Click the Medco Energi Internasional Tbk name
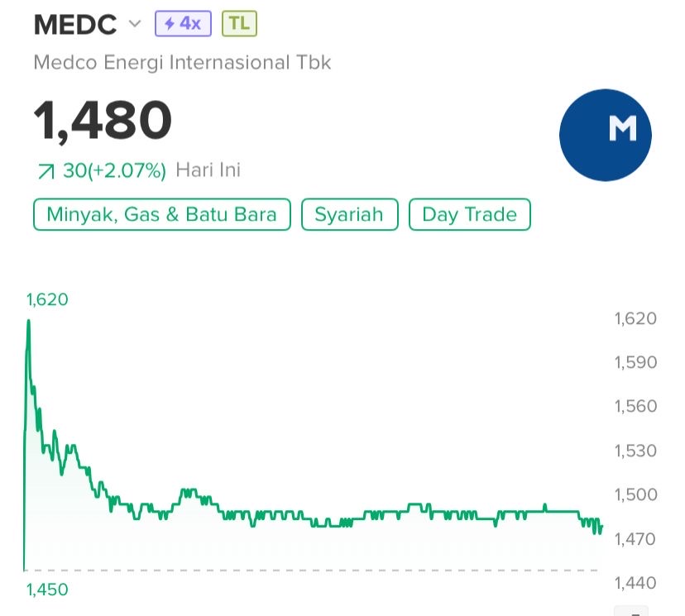The width and height of the screenshot is (685, 616). (x=182, y=62)
